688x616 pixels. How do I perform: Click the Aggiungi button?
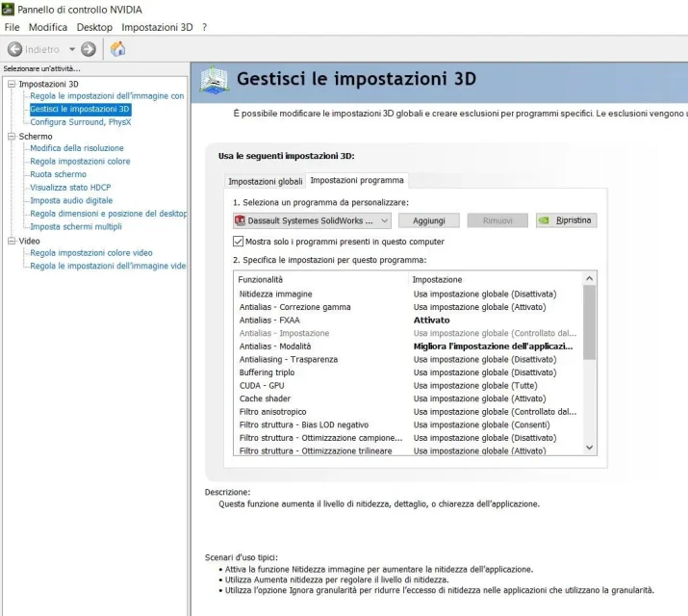tap(429, 220)
